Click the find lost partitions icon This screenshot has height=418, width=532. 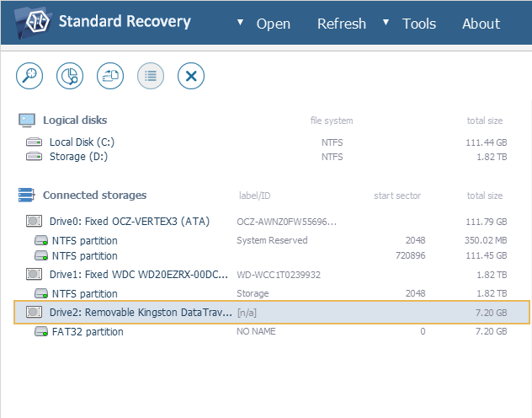70,76
